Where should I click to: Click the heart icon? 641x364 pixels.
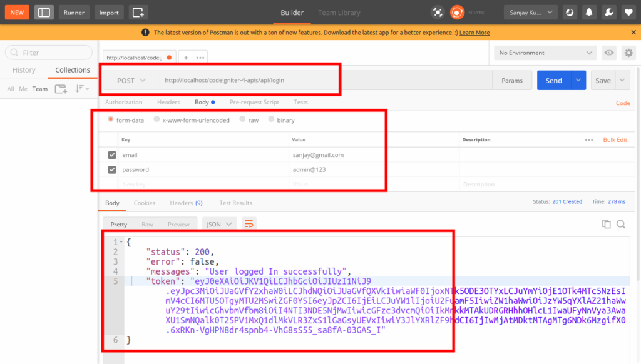click(628, 13)
